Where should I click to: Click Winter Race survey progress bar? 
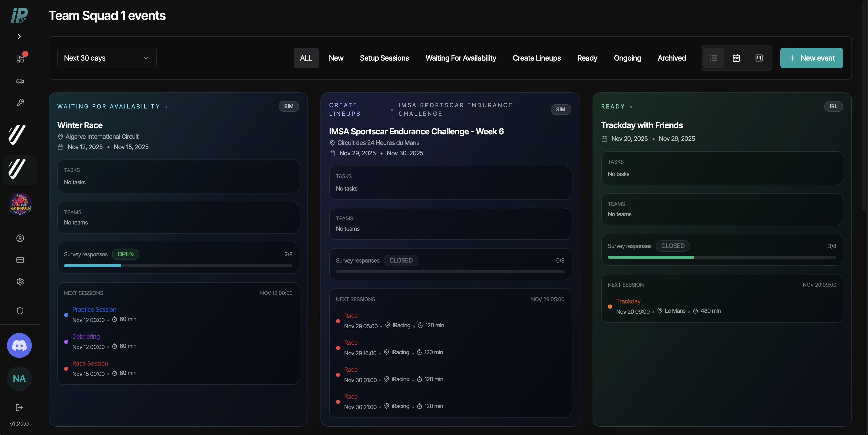[178, 266]
